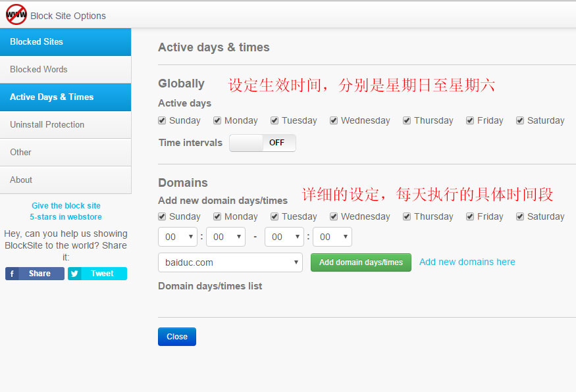576x392 pixels.
Task: Click Add domain days/times button
Action: (x=361, y=262)
